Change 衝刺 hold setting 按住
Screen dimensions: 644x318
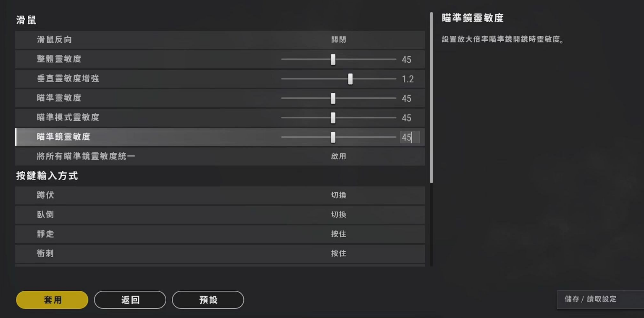point(339,253)
